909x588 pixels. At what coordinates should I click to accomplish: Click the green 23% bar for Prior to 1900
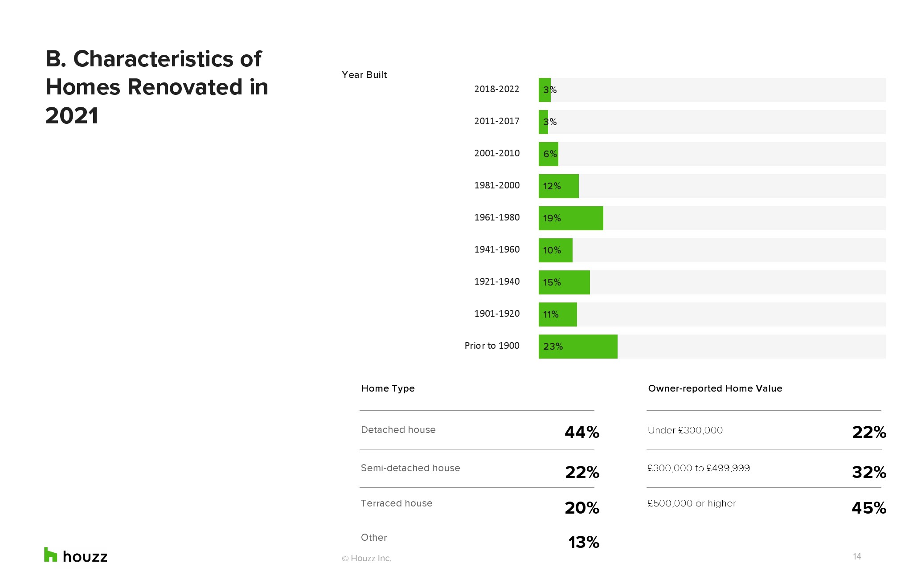tap(578, 347)
